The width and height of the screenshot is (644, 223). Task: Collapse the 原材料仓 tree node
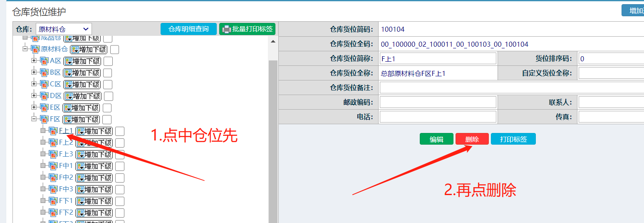tap(25, 49)
